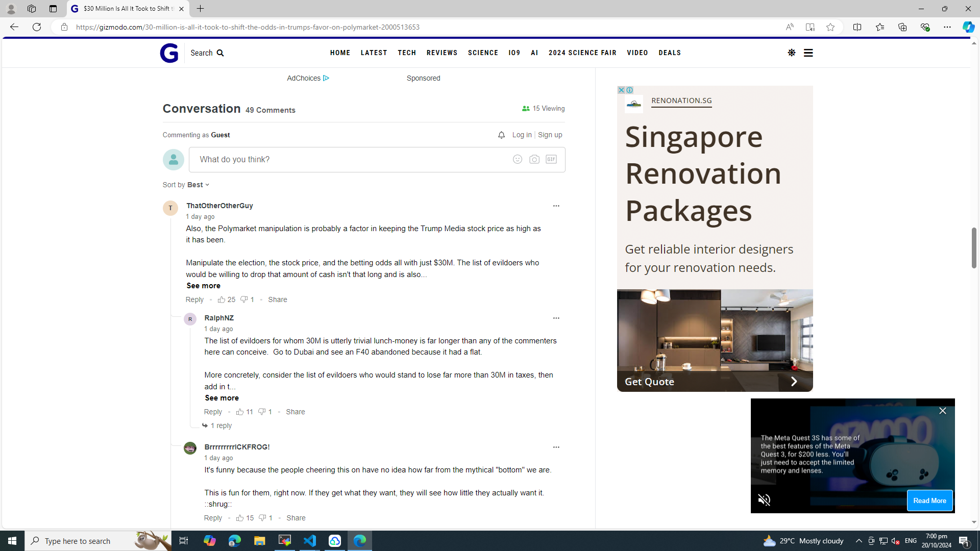Downvote ThatOtherOtherGuy comment
The width and height of the screenshot is (980, 551).
point(247,299)
